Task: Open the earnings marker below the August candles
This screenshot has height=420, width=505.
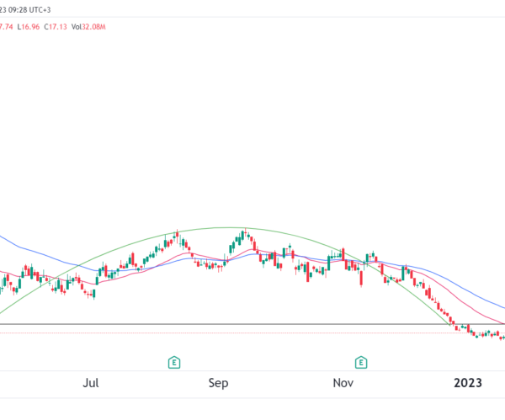Action: pyautogui.click(x=174, y=363)
